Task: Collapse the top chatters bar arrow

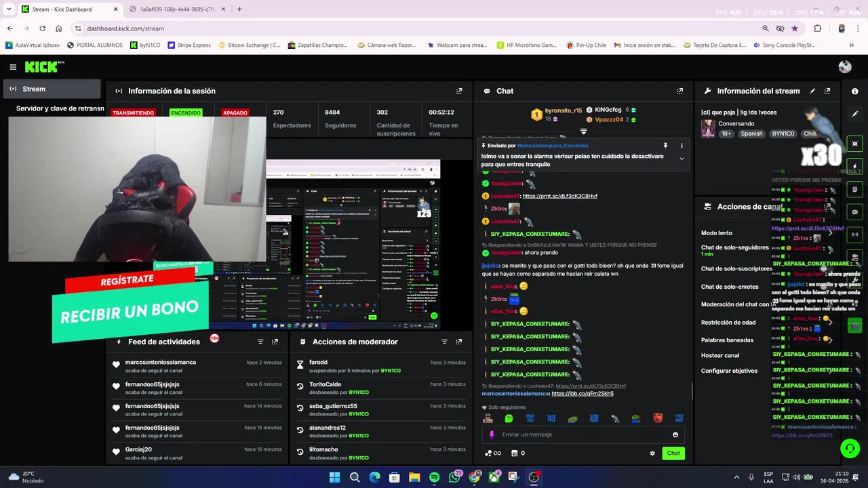Action: pos(583,131)
